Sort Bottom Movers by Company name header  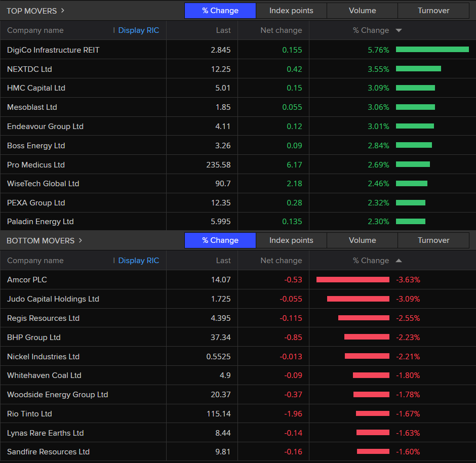(x=35, y=261)
